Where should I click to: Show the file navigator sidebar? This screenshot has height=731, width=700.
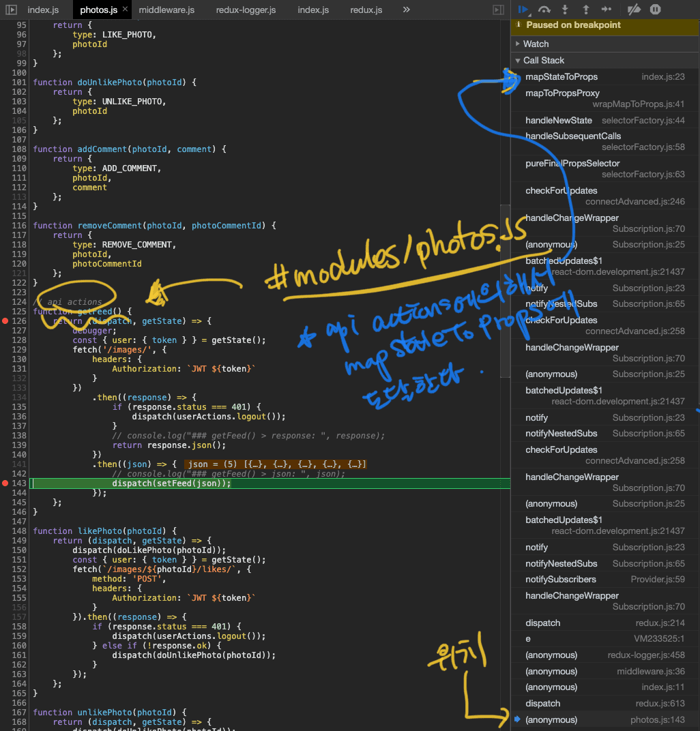pyautogui.click(x=11, y=10)
